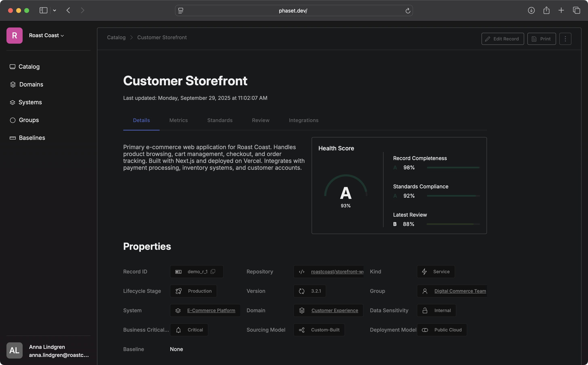This screenshot has width=588, height=365.
Task: Navigate to Systems via the sidebar icon
Action: pyautogui.click(x=13, y=102)
